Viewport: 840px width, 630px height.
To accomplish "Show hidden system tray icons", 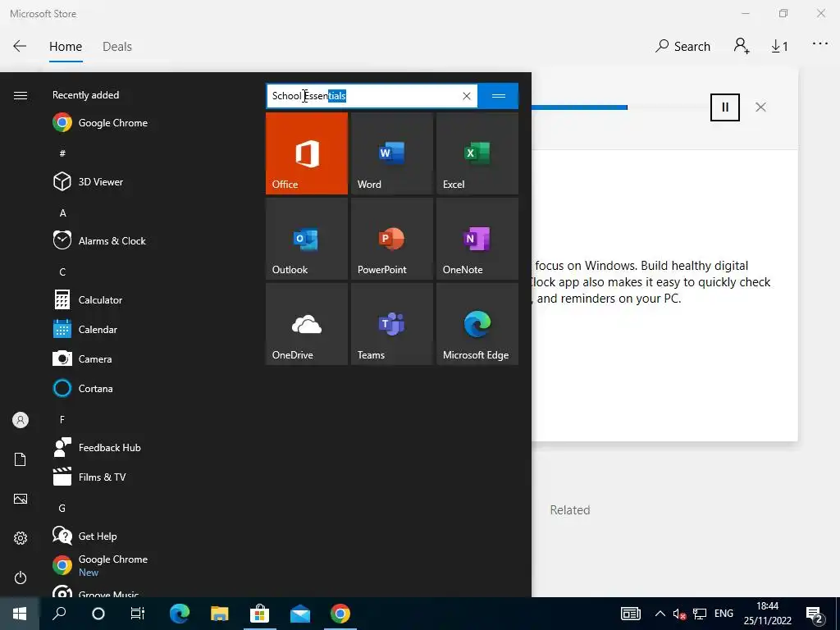I will click(660, 614).
